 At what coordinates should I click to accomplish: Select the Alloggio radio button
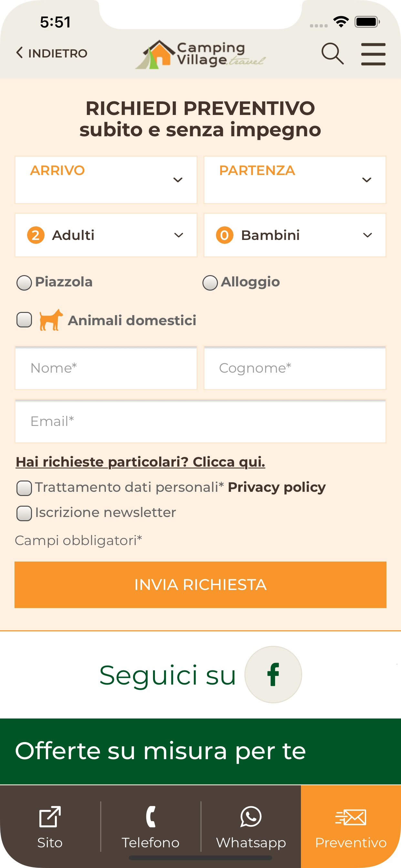pyautogui.click(x=210, y=283)
